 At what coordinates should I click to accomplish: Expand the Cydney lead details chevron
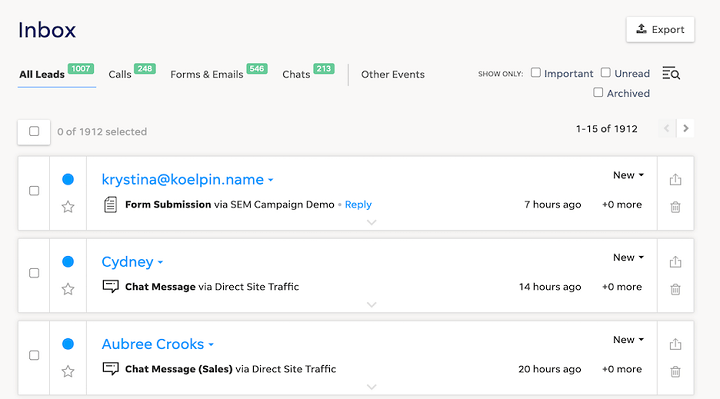371,304
